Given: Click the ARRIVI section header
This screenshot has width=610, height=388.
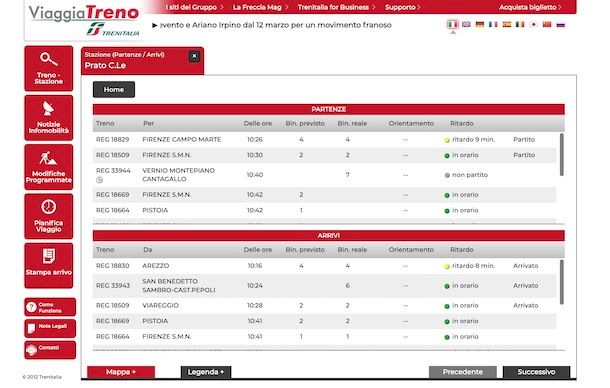Looking at the screenshot, I should coord(329,235).
